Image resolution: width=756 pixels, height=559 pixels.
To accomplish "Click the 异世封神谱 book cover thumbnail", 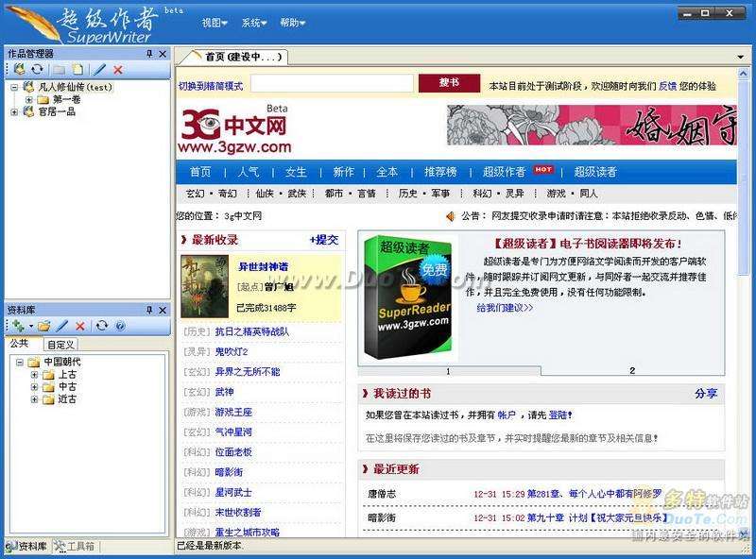I will [x=204, y=287].
